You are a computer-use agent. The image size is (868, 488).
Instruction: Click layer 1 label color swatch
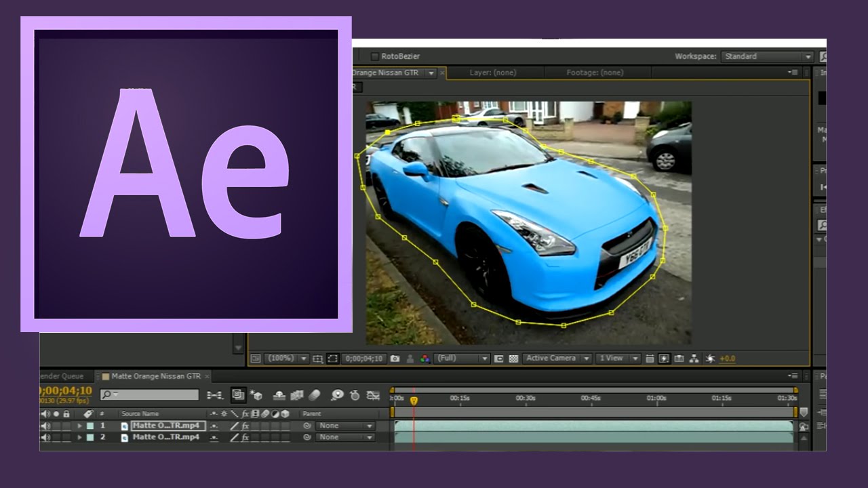[x=90, y=426]
